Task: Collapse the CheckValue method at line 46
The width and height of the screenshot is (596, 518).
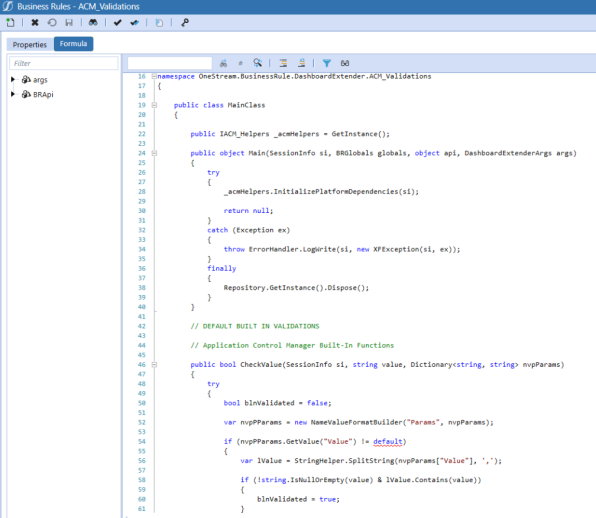Action: pos(154,364)
